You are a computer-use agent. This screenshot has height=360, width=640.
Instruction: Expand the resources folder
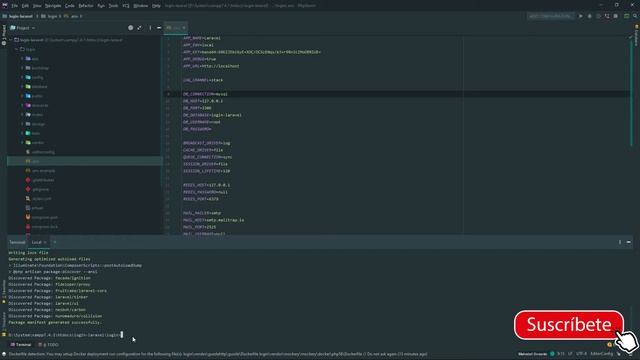coord(22,105)
